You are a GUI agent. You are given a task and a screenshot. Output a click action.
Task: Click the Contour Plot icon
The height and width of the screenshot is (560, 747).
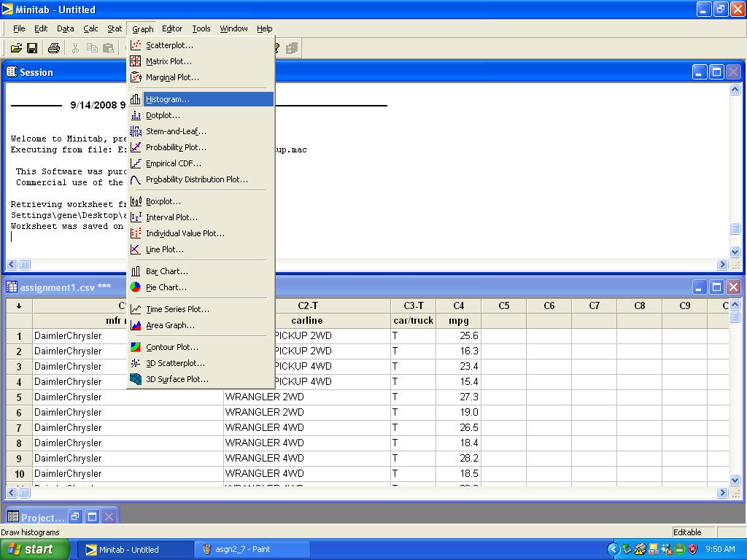coord(136,347)
